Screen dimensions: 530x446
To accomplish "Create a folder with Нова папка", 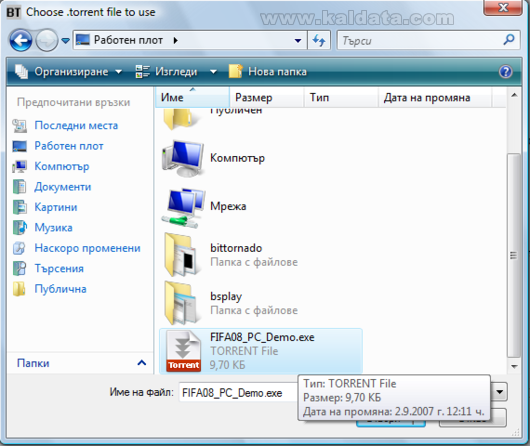I will point(268,72).
